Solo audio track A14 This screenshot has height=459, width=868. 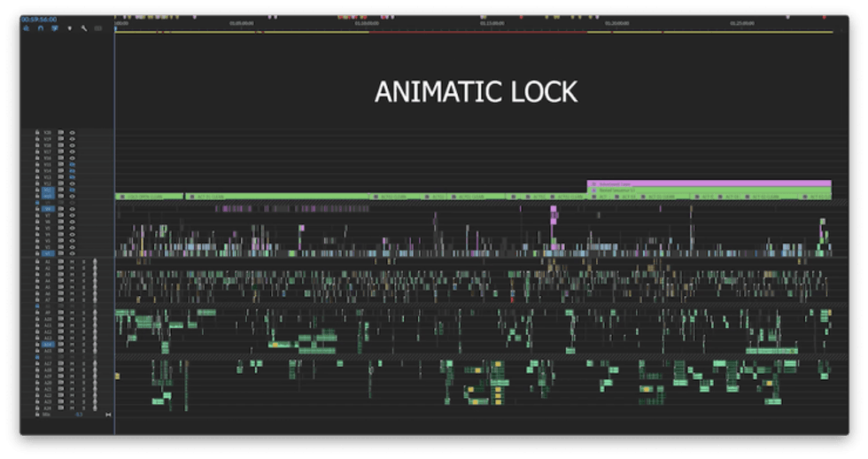point(83,345)
